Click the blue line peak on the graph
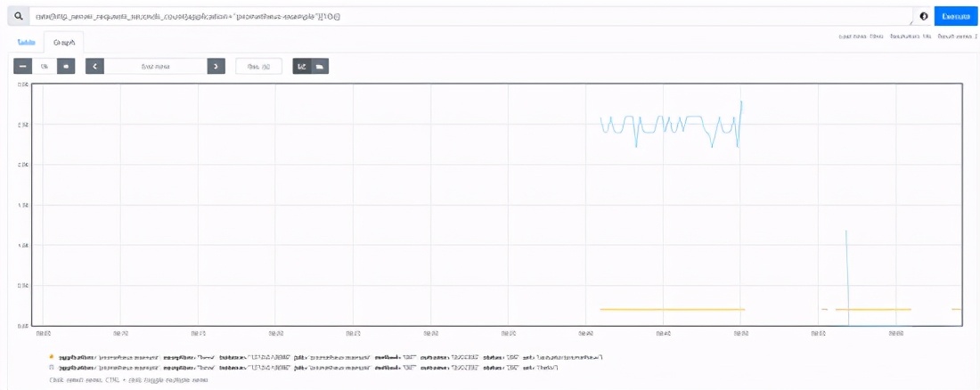The image size is (980, 390). coord(741,102)
